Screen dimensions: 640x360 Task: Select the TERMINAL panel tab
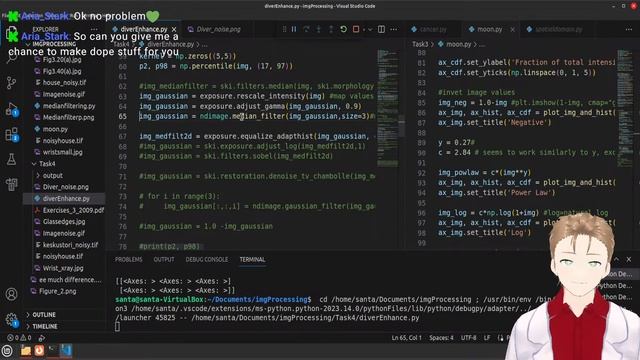(252, 260)
